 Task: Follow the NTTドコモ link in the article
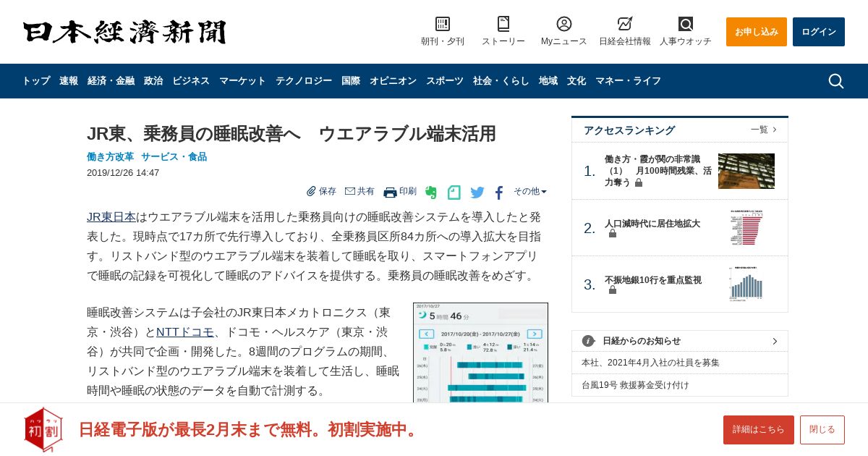pyautogui.click(x=185, y=332)
